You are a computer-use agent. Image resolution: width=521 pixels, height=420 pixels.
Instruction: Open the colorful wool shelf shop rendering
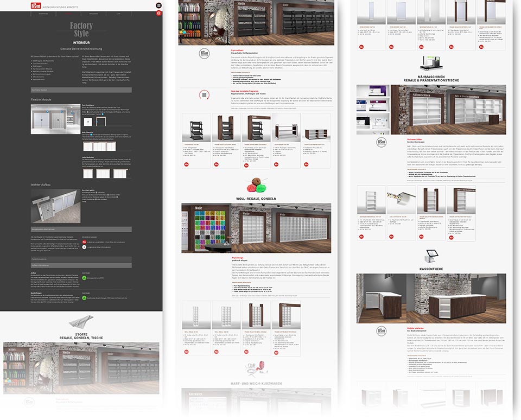pos(256,228)
